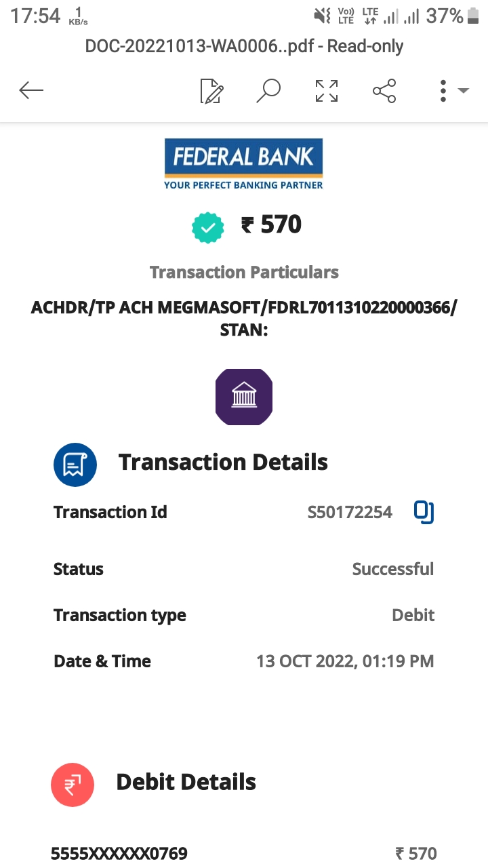Screen dimensions: 488x868
Task: Tap the Debit Details heading
Action: [186, 782]
